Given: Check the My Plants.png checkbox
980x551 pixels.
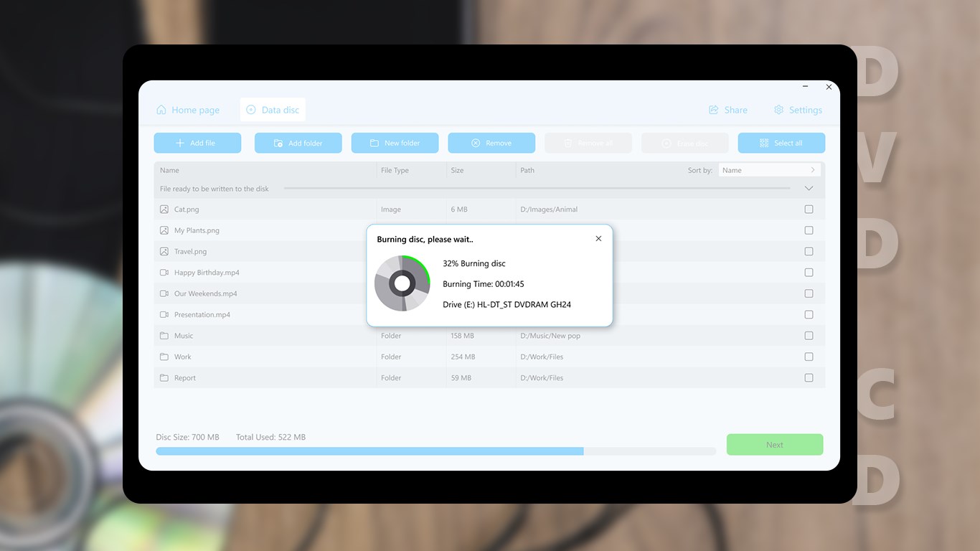Looking at the screenshot, I should 809,230.
